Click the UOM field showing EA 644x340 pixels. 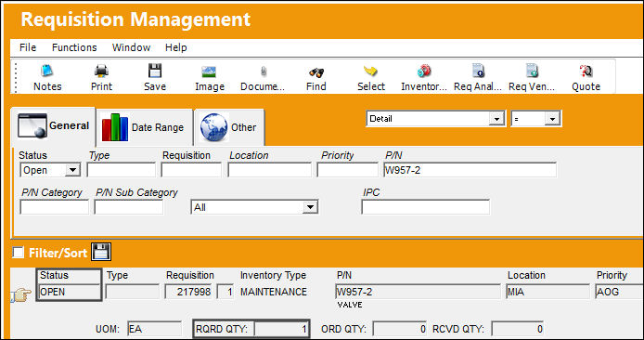154,329
